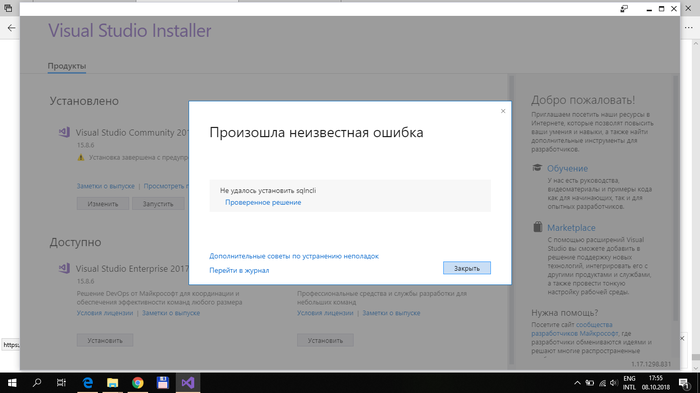Open Windows search from the taskbar
Screen dimensions: 700x393
[x=37, y=383]
